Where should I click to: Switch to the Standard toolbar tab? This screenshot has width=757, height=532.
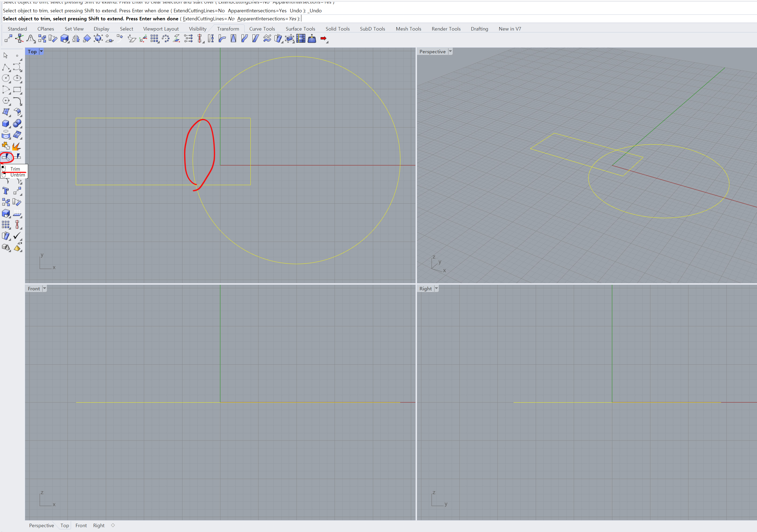point(17,29)
